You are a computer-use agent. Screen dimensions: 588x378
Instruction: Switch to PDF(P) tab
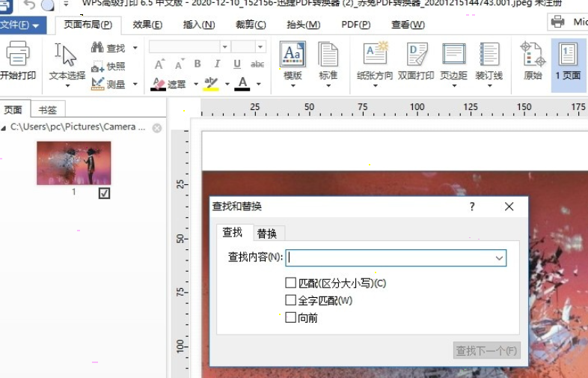355,25
